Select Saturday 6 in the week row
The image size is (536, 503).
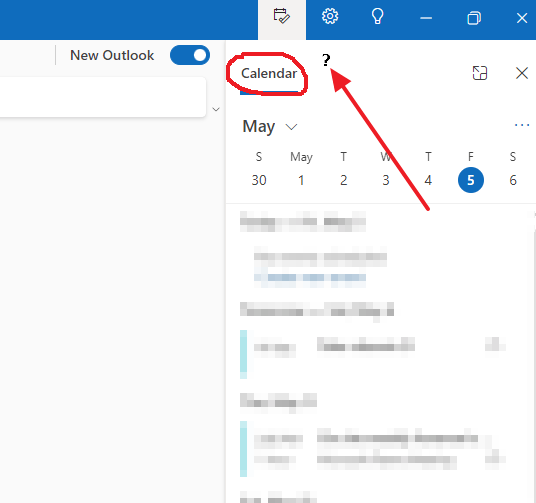click(x=513, y=180)
